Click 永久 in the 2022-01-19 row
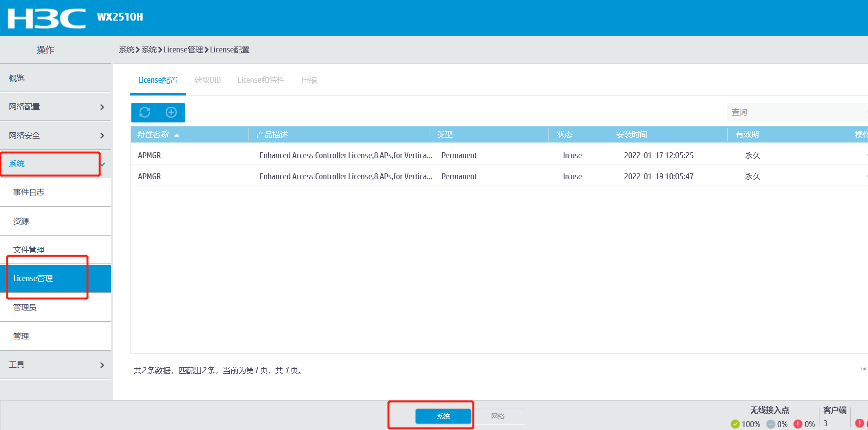Viewport: 868px width, 430px height. [x=753, y=177]
